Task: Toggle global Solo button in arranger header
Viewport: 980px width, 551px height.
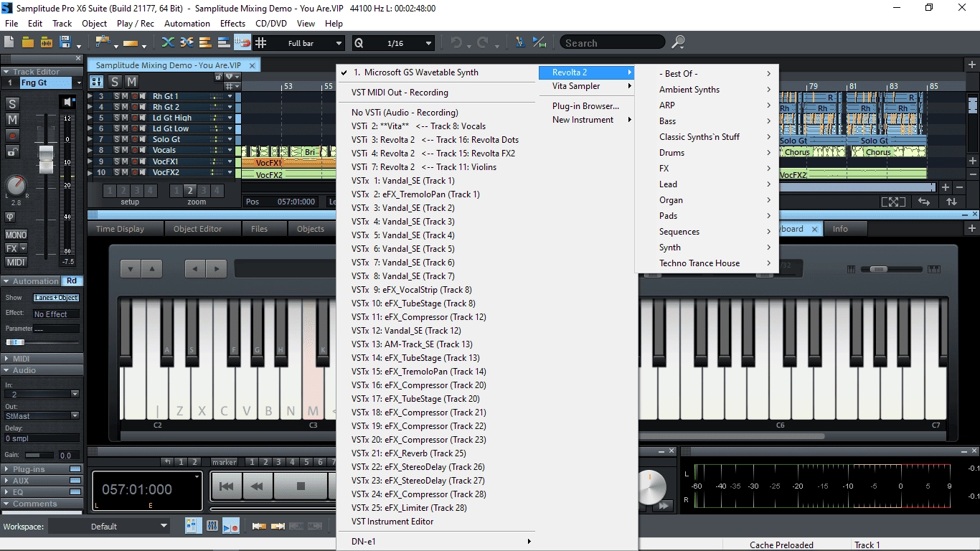Action: (115, 82)
